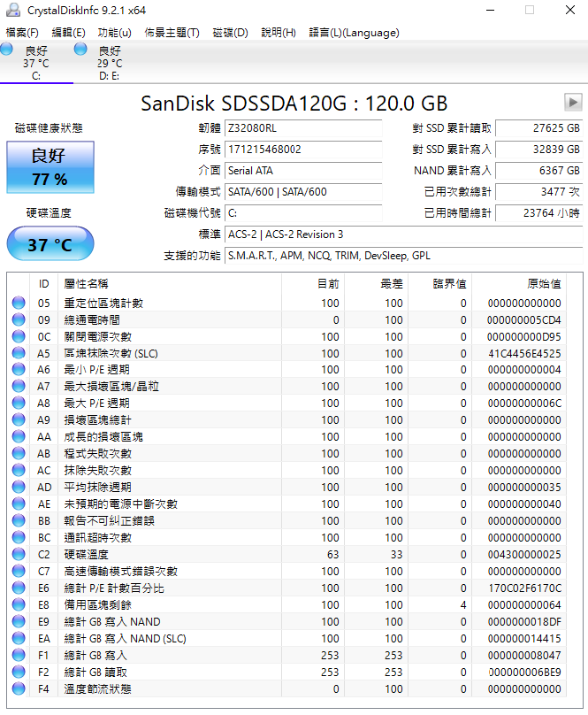The height and width of the screenshot is (715, 588).
Task: Click the serial number field 171215468002
Action: (303, 150)
